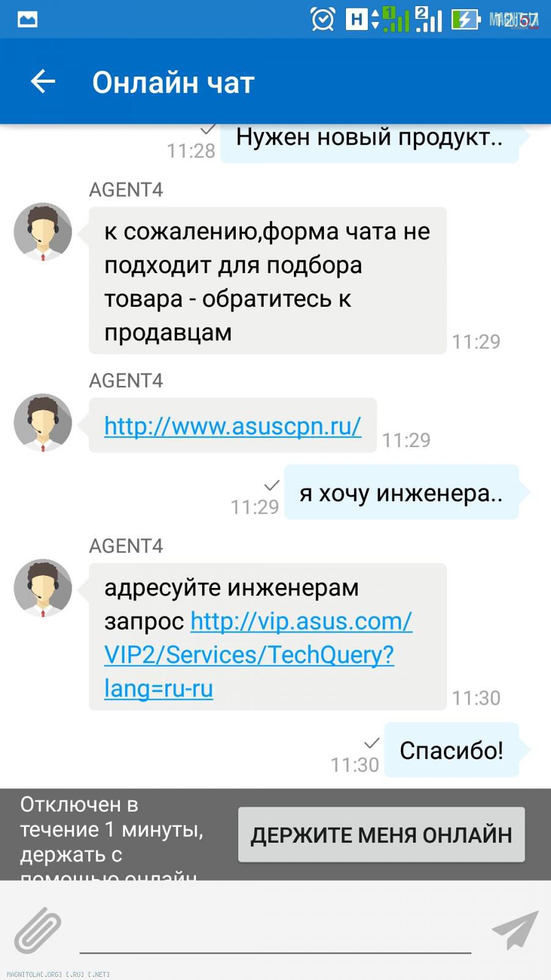Tap the image notification icon in status bar

coord(28,20)
